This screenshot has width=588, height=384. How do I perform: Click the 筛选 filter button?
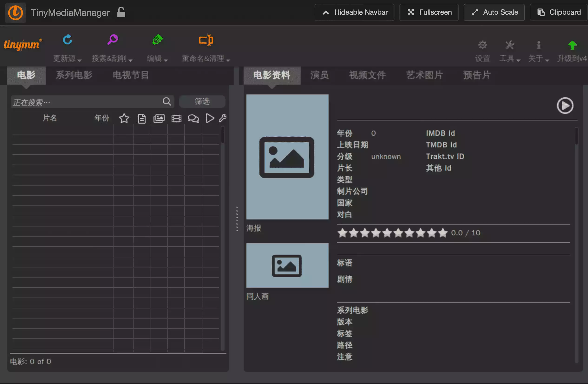(x=202, y=102)
